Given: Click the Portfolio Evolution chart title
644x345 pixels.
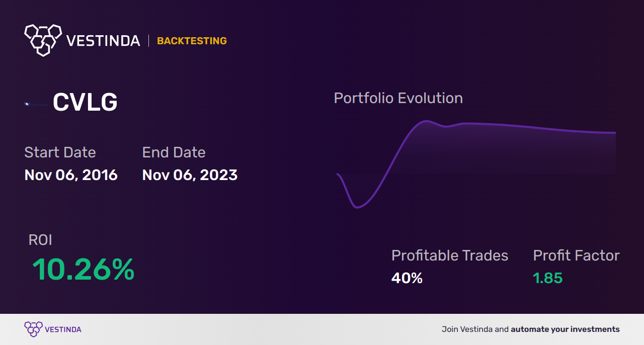Looking at the screenshot, I should click(x=398, y=98).
